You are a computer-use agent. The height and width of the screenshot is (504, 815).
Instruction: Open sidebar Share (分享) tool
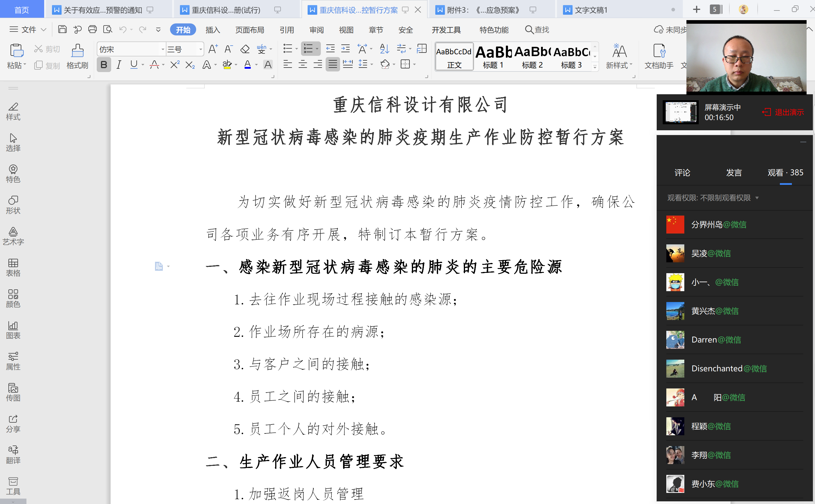coord(13,424)
